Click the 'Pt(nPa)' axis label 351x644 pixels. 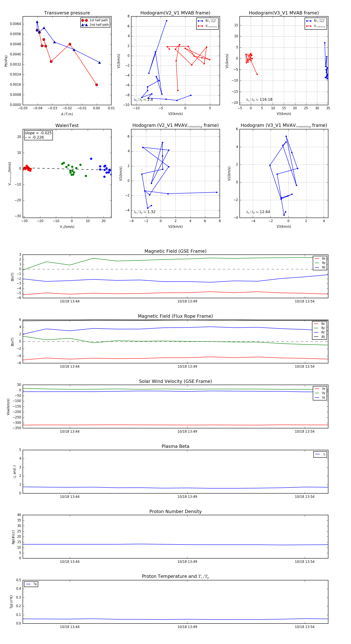tap(6, 61)
